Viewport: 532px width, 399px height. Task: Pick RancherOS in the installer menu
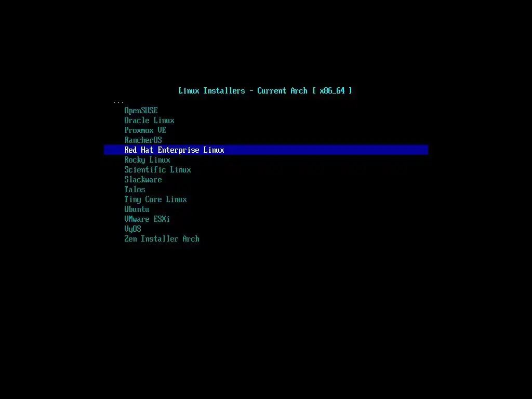[x=143, y=140]
